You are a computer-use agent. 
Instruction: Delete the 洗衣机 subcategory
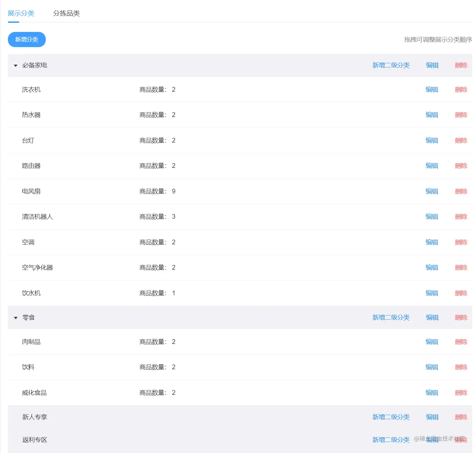tap(461, 89)
